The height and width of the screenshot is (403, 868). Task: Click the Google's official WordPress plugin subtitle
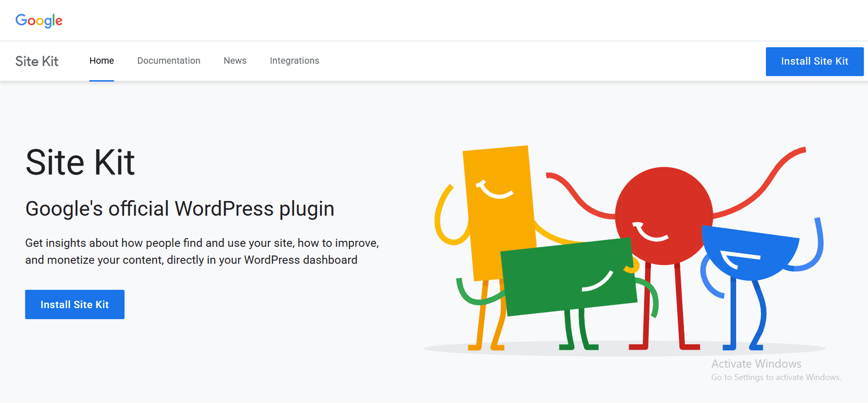180,209
